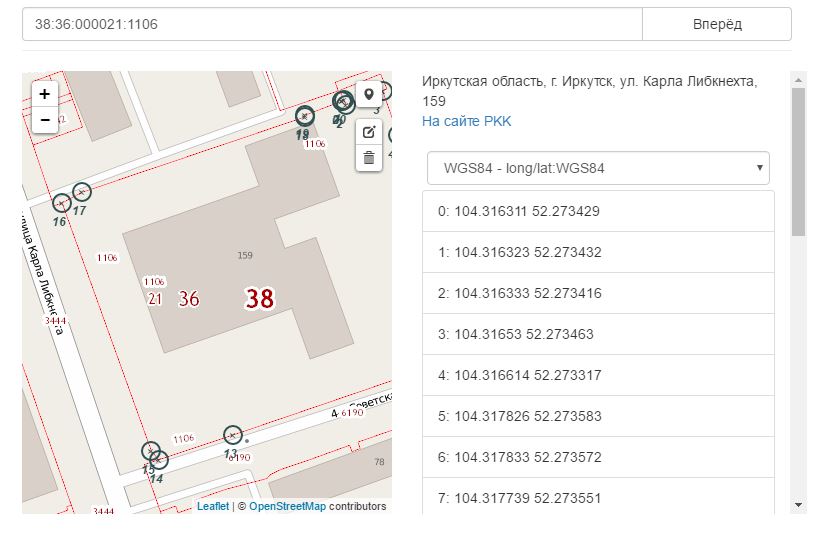Select coordinate row 3: 104.31653 52.273463
Viewport: 817px width, 546px height.
[598, 334]
